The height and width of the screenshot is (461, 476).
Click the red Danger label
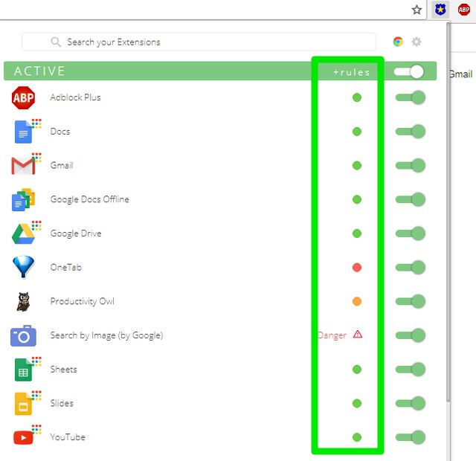click(332, 335)
